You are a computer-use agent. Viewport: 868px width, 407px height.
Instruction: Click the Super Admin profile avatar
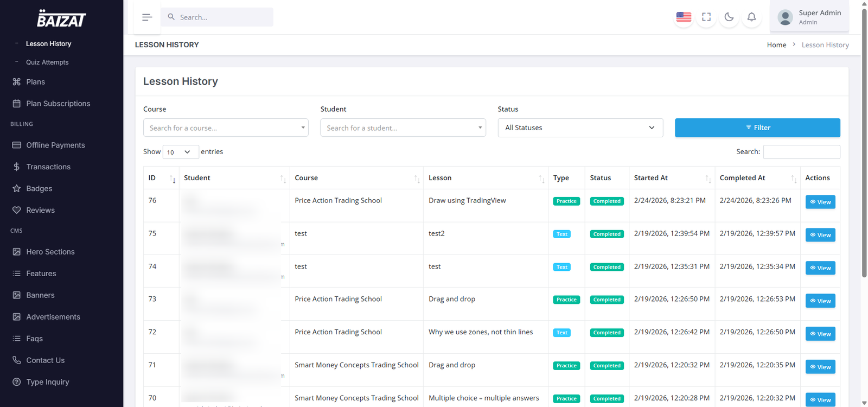click(x=785, y=17)
